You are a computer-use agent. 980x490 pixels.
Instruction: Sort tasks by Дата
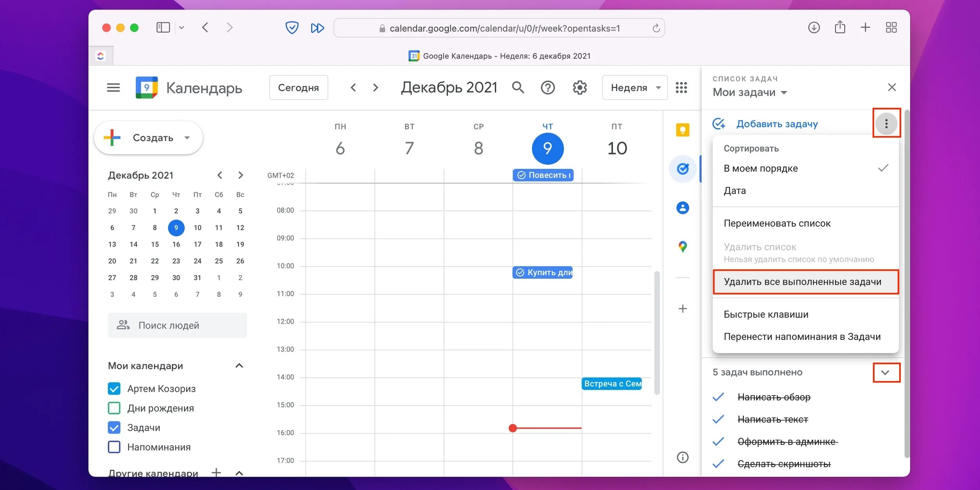tap(805, 191)
